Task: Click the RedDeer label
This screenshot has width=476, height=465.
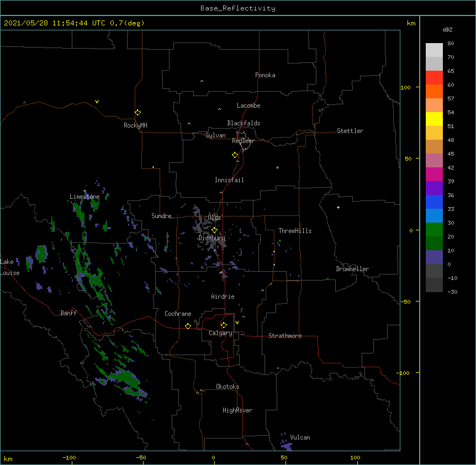Action: point(243,141)
